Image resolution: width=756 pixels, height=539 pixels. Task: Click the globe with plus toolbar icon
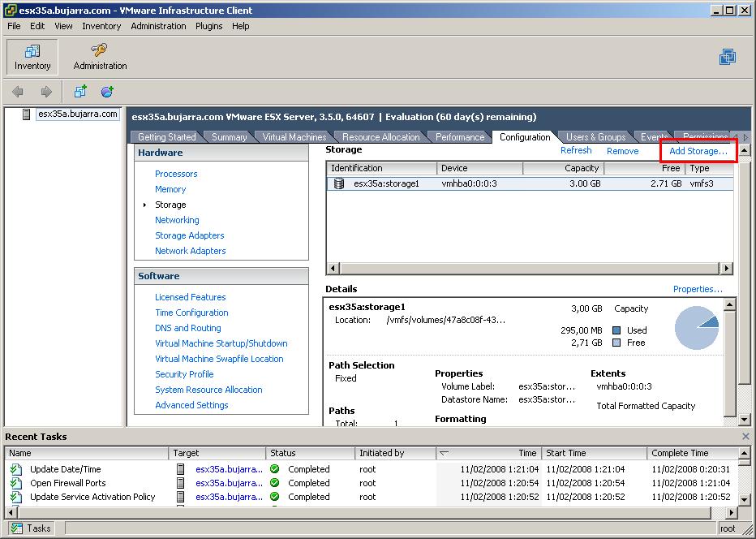107,91
